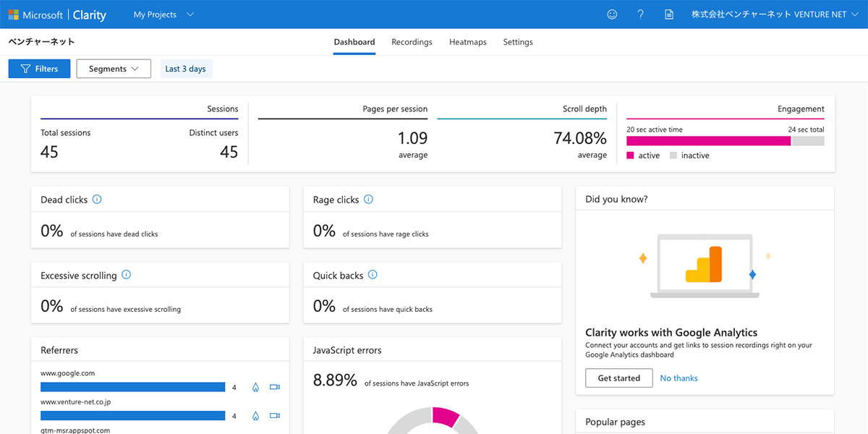
Task: Open heatmap icon for www.venture-net.co.jp referrer
Action: pos(255,416)
